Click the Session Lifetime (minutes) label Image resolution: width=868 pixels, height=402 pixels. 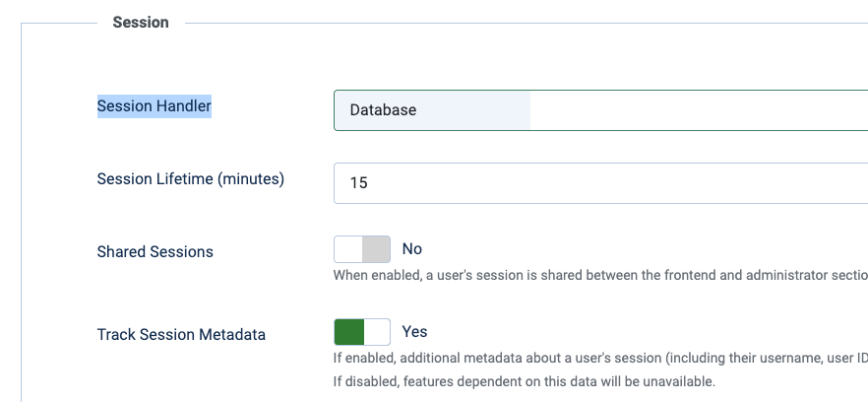pyautogui.click(x=191, y=179)
